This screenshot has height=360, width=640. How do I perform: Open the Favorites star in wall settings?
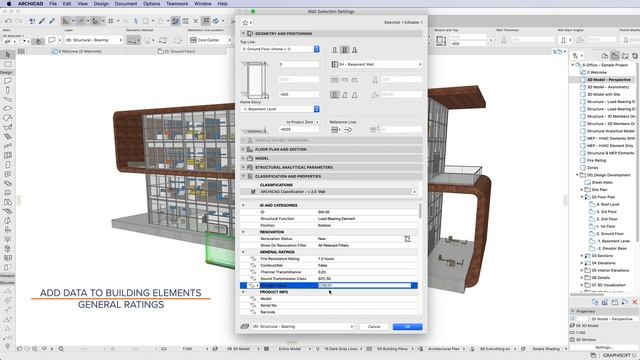[x=245, y=22]
